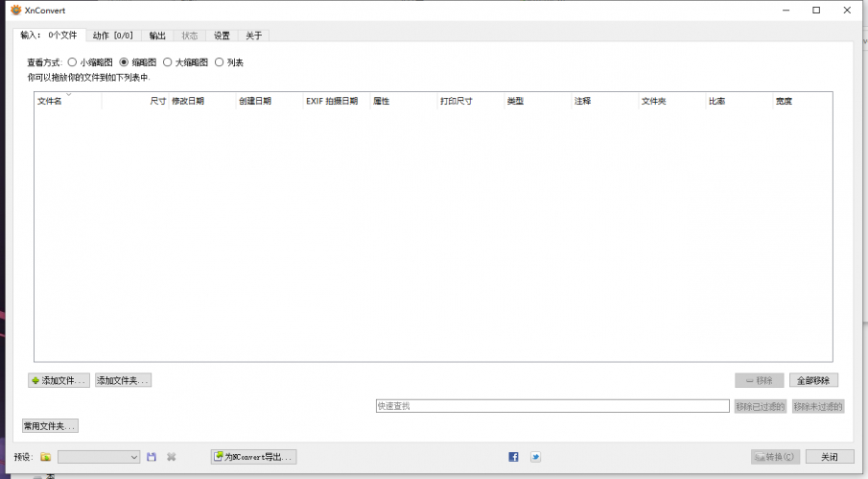The width and height of the screenshot is (868, 479).
Task: Sort by 比率 column header
Action: click(x=739, y=101)
